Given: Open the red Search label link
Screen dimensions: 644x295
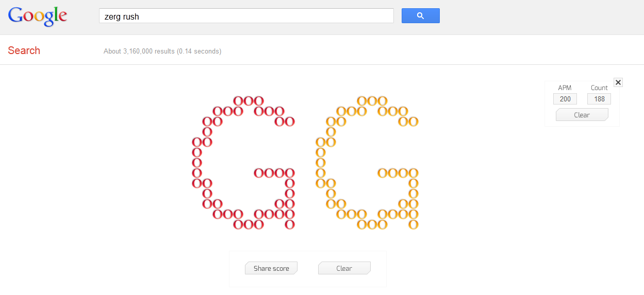Looking at the screenshot, I should [x=24, y=50].
